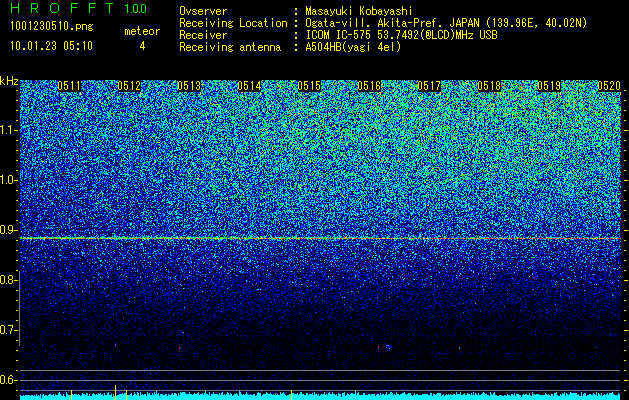Click the 0513 time marker label
The height and width of the screenshot is (400, 629).
click(189, 86)
